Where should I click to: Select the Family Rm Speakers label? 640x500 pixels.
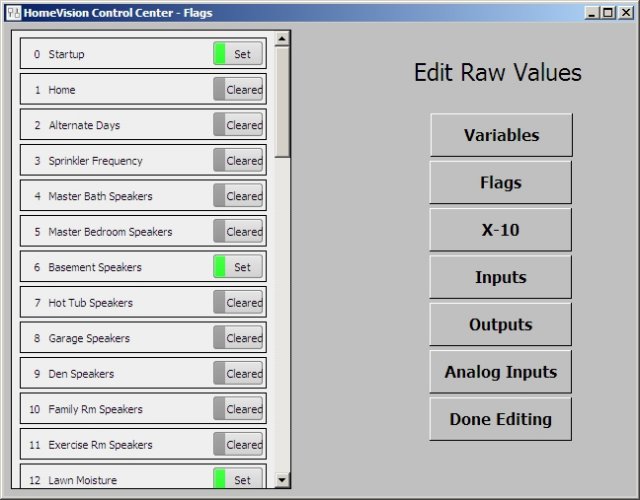click(x=96, y=409)
